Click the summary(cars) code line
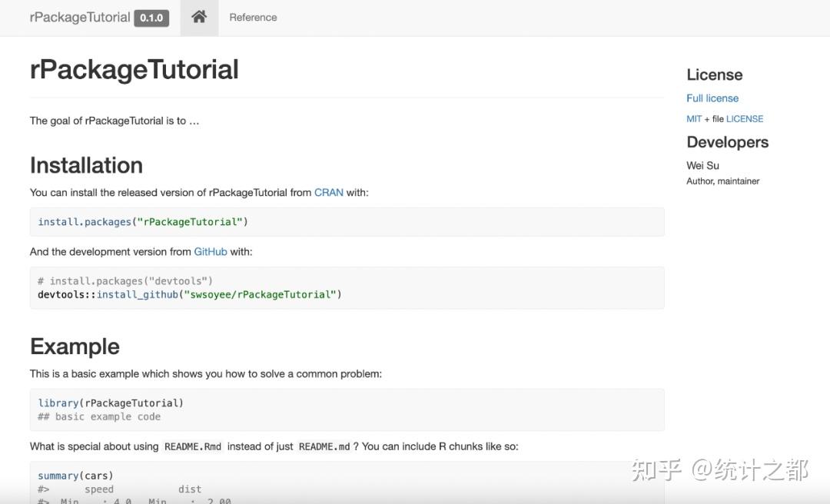830x504 pixels. [75, 476]
